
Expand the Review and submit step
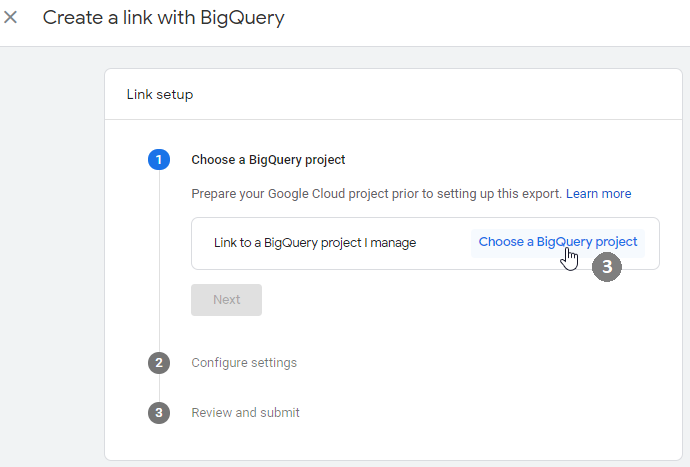pos(245,413)
